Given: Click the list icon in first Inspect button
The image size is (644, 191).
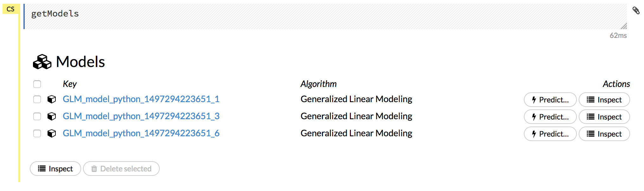Looking at the screenshot, I should tap(590, 100).
